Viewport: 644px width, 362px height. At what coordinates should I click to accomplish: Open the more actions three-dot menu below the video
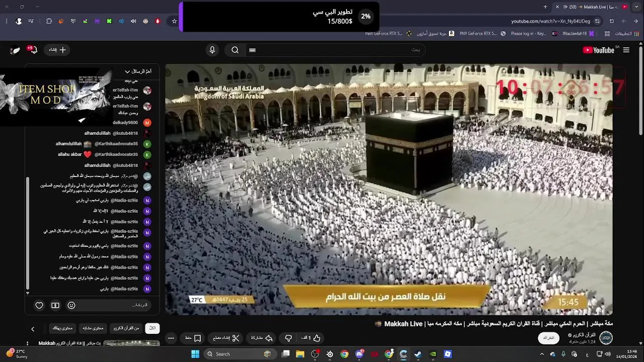click(171, 338)
